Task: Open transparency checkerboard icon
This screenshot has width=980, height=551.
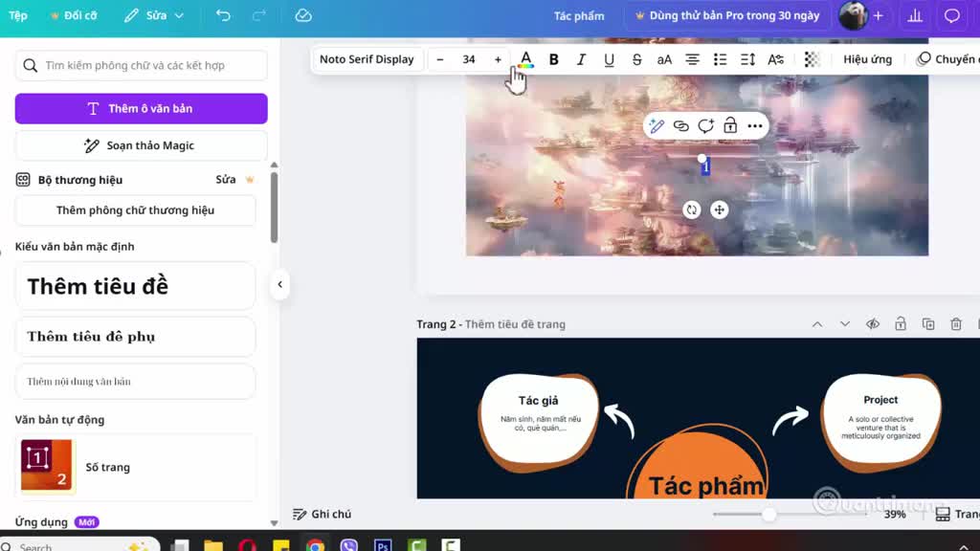Action: (812, 59)
